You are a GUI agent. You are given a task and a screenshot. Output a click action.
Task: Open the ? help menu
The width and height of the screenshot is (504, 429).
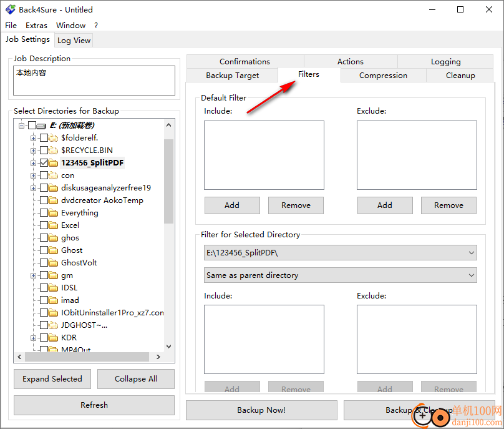pyautogui.click(x=96, y=26)
